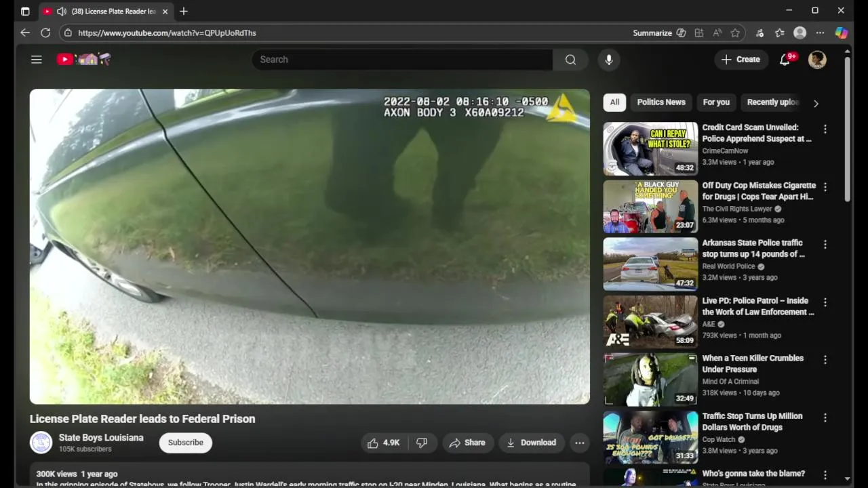Open Edge settings and more menu
868x488 pixels.
pos(820,33)
